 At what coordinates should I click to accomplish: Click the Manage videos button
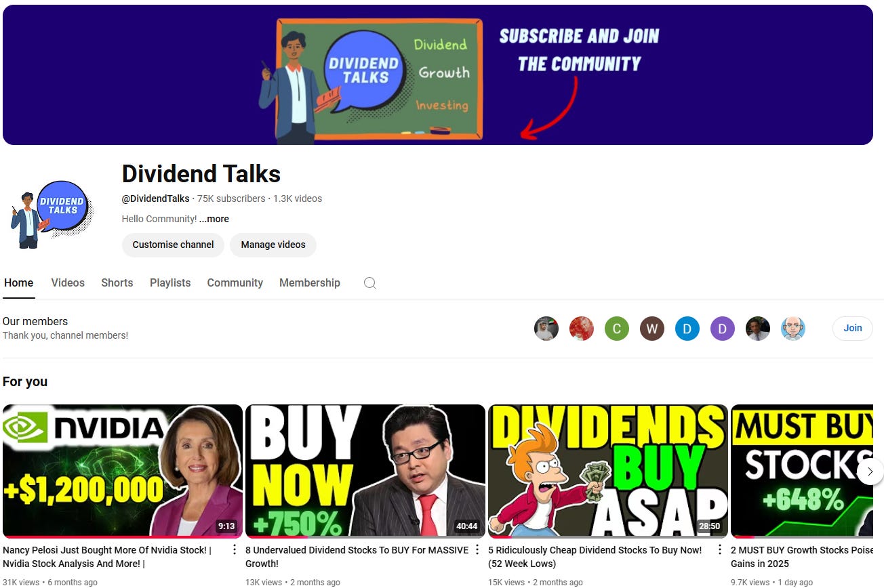click(273, 245)
